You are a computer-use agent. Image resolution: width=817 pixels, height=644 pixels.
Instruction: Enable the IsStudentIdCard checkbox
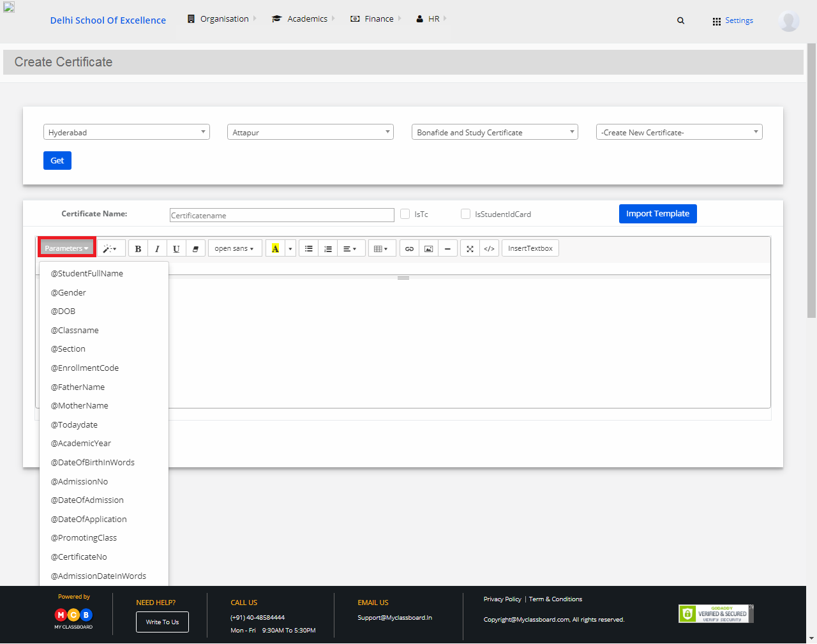465,214
